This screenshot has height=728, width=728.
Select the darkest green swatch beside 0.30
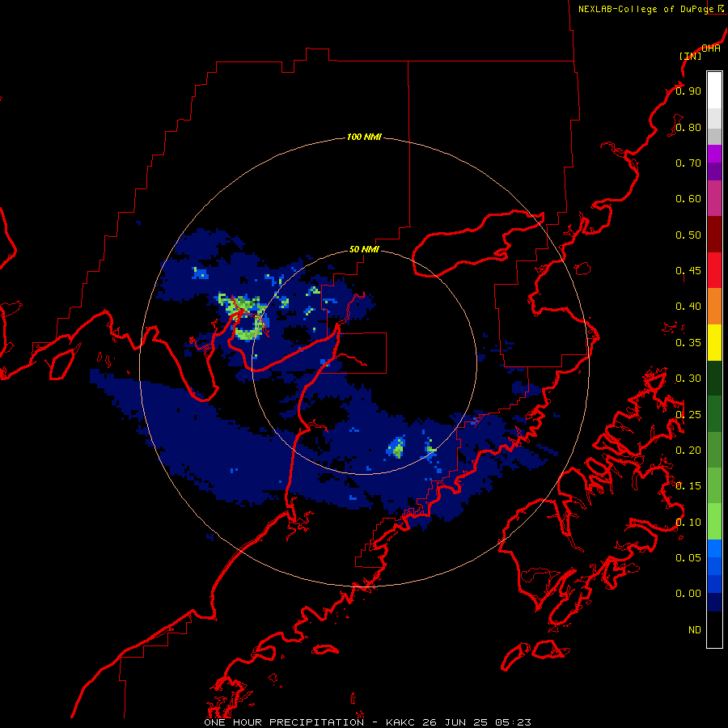pyautogui.click(x=714, y=378)
